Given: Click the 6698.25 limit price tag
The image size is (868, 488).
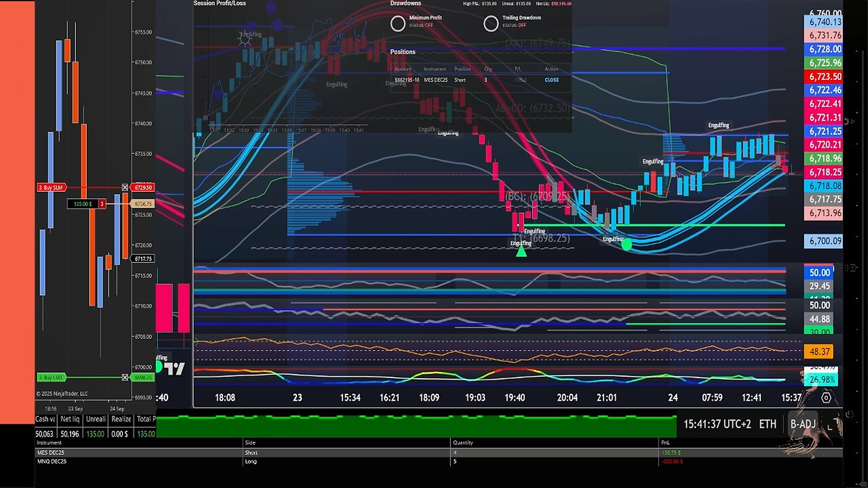Looking at the screenshot, I should [143, 377].
